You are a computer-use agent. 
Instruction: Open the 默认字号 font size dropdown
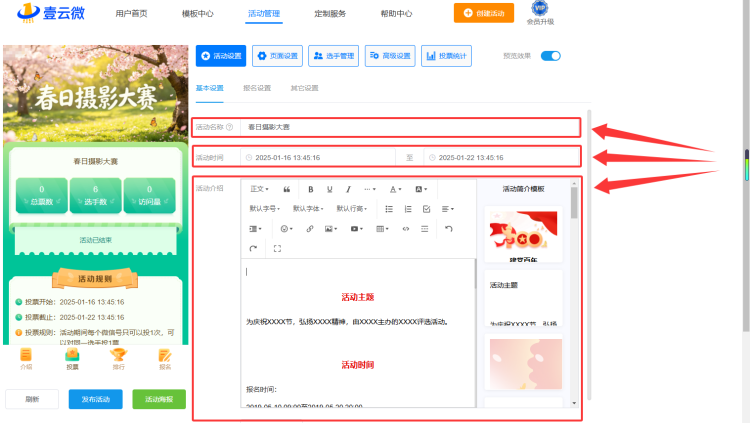coord(265,209)
